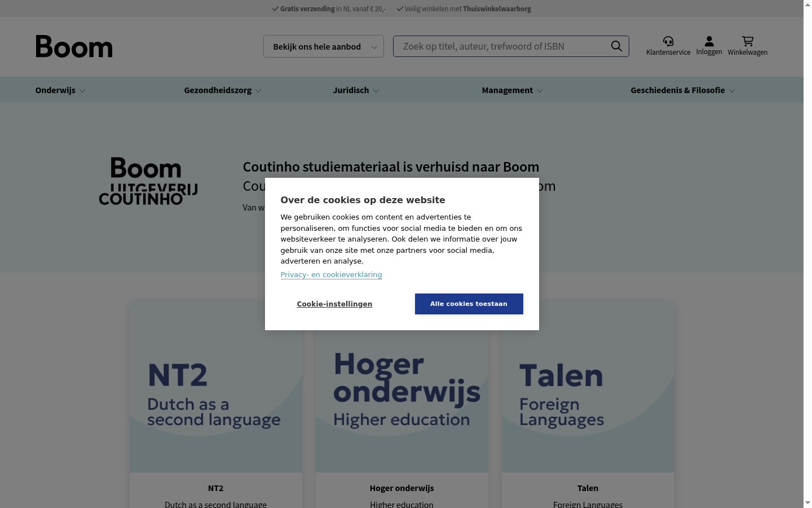
Task: Expand the Onderwijs menu
Action: click(x=60, y=90)
